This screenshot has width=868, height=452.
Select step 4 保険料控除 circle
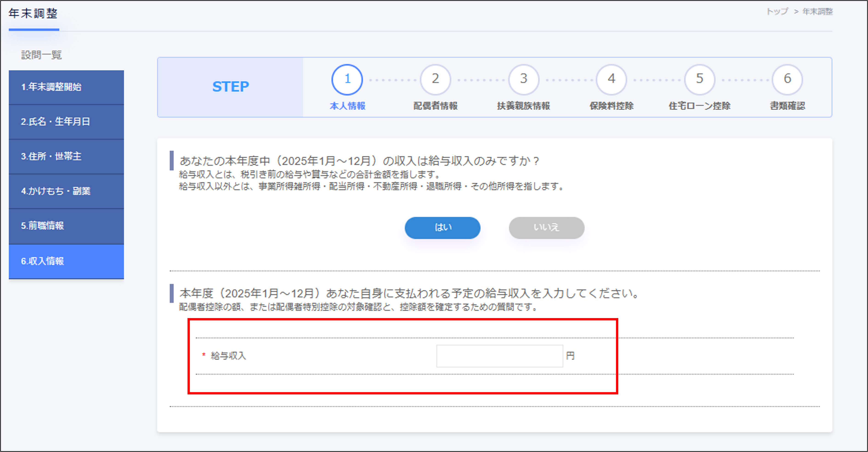point(611,80)
